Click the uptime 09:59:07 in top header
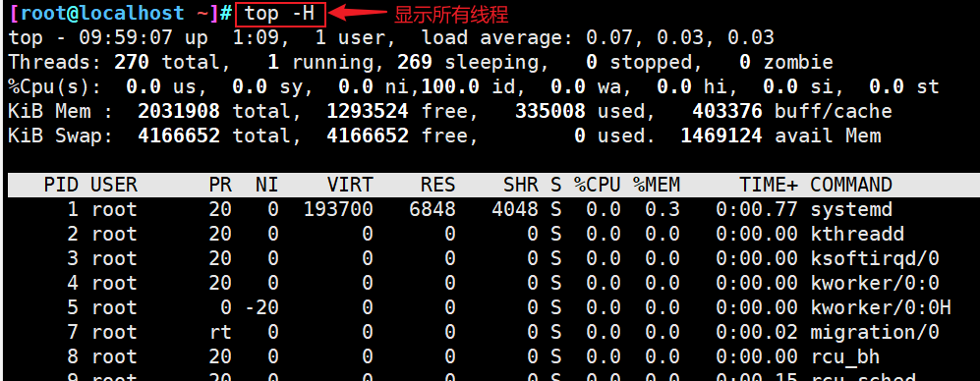The height and width of the screenshot is (381, 980). [x=126, y=37]
